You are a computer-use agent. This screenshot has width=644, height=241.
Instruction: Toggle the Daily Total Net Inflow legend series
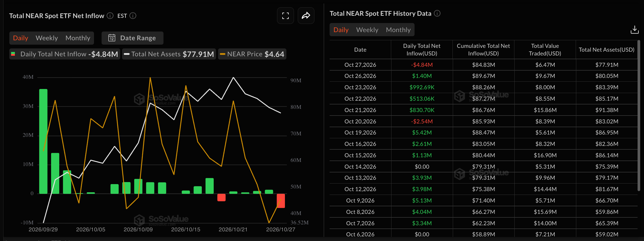point(65,54)
